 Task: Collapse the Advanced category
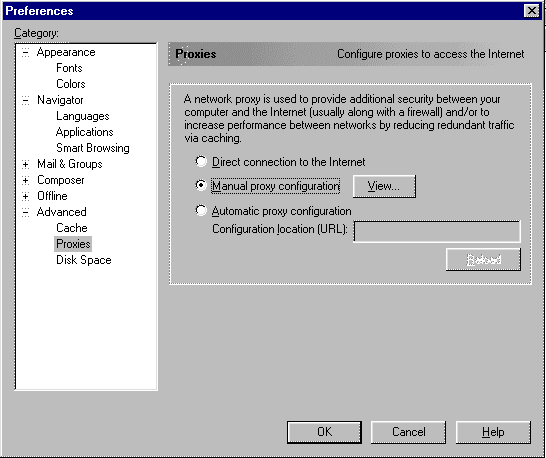[25, 212]
